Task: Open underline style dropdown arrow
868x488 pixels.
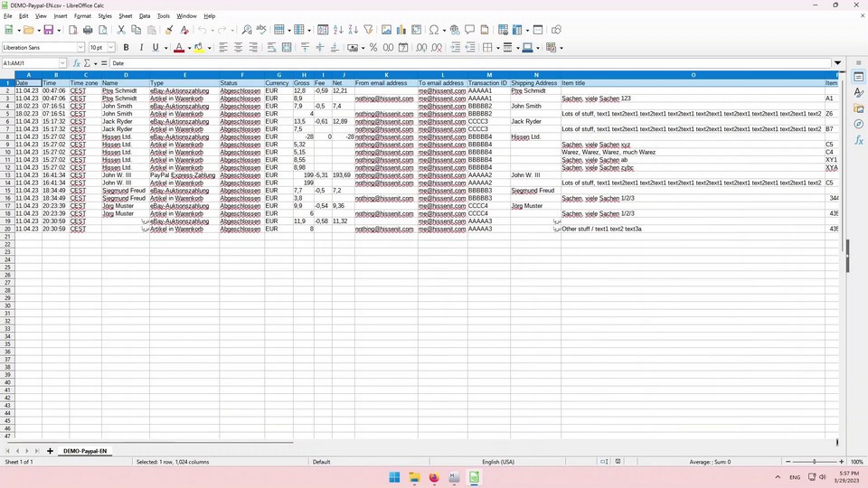Action: [165, 48]
